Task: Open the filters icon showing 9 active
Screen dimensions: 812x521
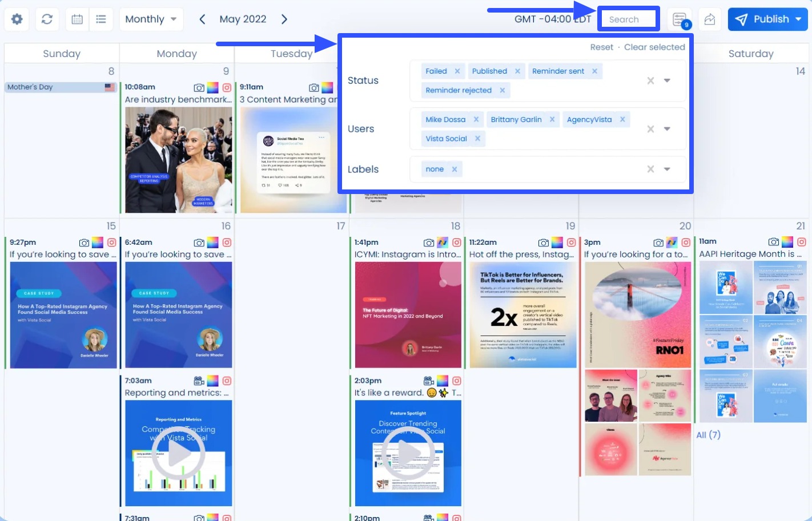Action: click(x=679, y=19)
